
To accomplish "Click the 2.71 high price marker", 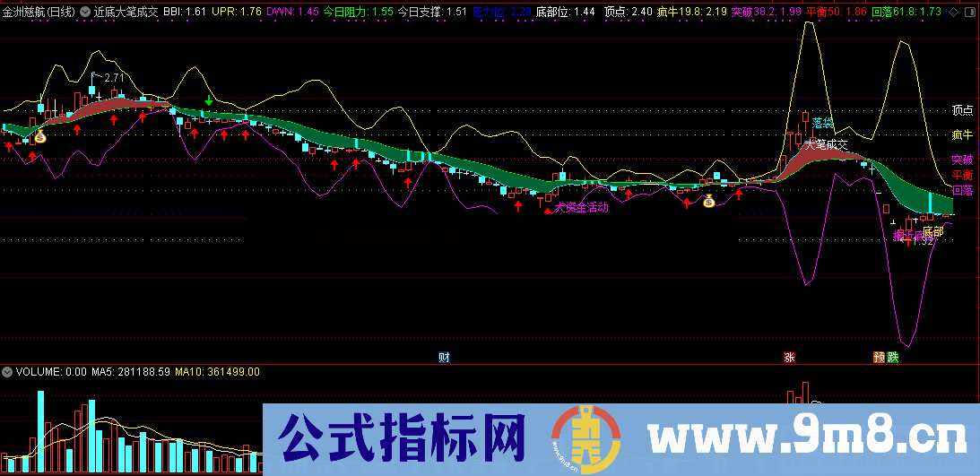I will click(x=114, y=77).
